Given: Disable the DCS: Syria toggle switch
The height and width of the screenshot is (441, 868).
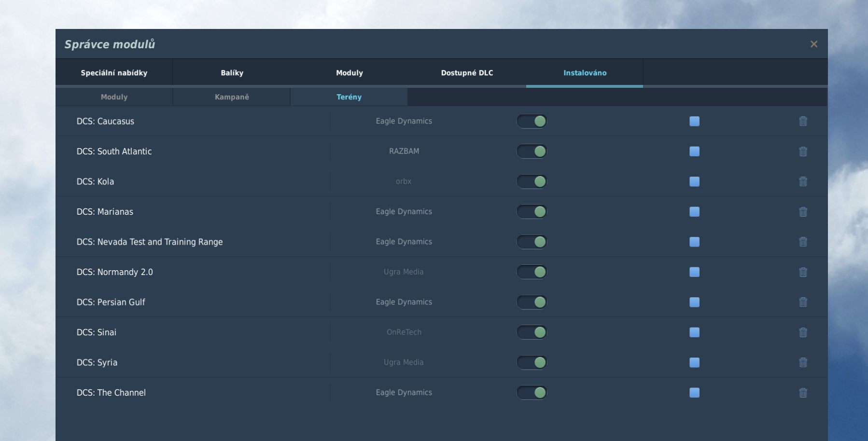Looking at the screenshot, I should (x=532, y=362).
